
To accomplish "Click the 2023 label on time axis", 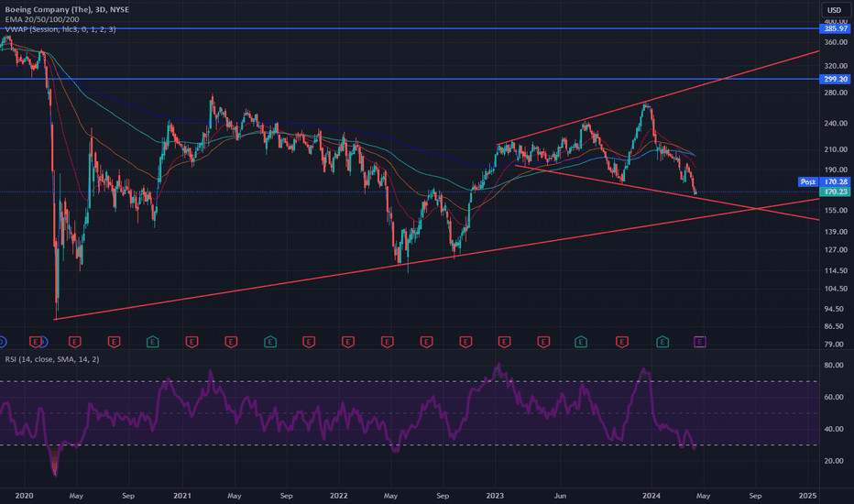I will 495,495.
